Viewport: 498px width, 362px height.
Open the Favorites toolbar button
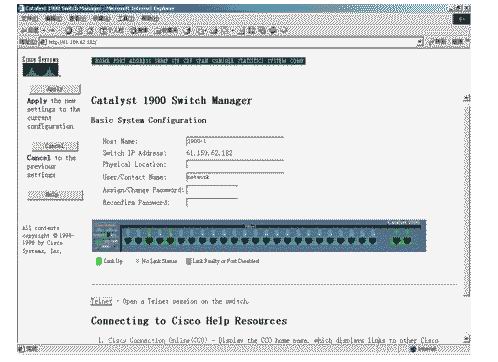coord(166,31)
